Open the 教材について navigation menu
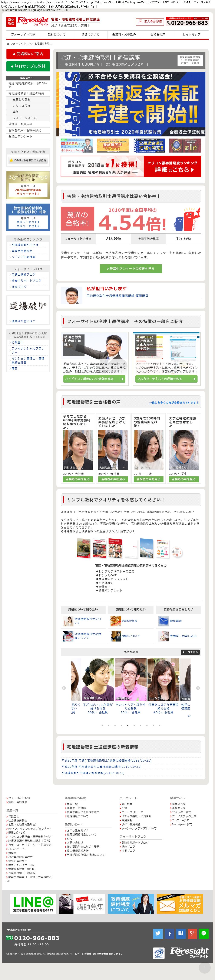The image size is (215, 980). [57, 34]
